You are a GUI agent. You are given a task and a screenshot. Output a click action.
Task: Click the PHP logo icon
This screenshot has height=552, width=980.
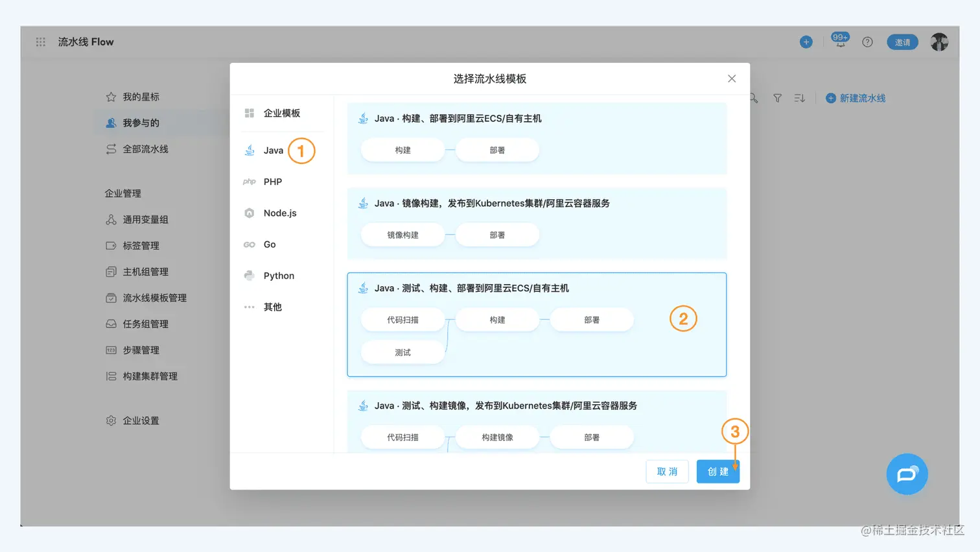[250, 182]
